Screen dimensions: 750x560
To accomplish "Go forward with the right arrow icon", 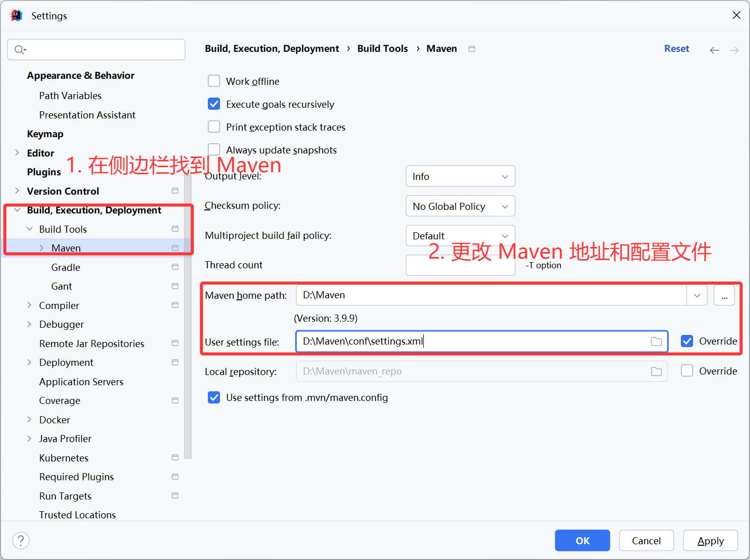I will click(x=734, y=50).
